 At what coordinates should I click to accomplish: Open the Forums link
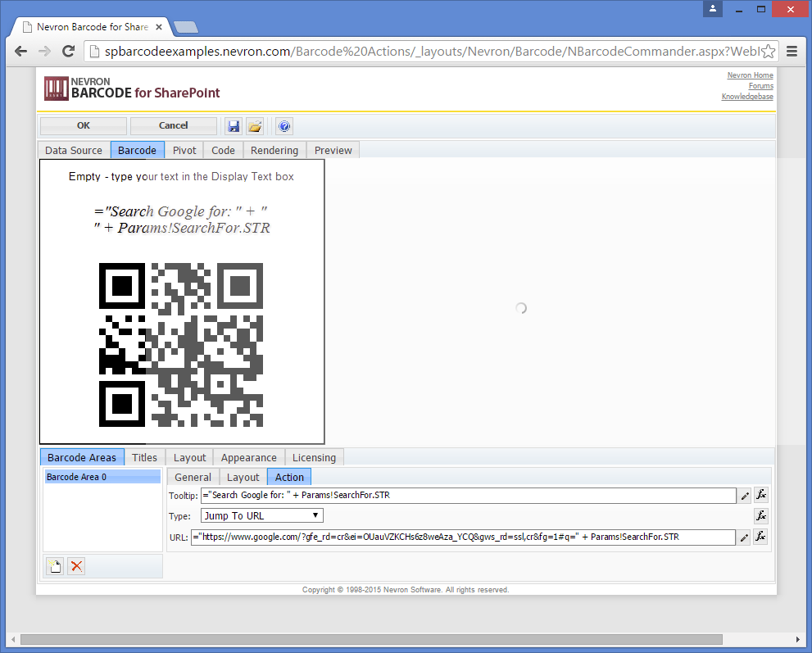(x=760, y=86)
